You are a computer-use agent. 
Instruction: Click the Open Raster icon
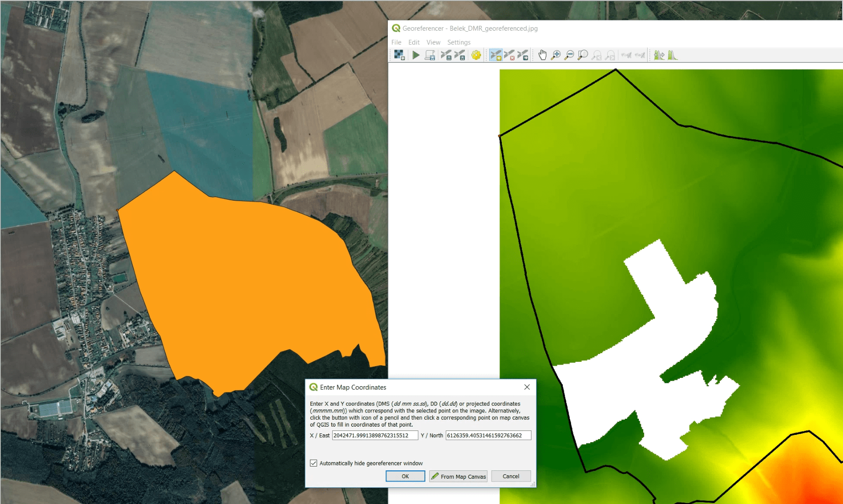400,55
